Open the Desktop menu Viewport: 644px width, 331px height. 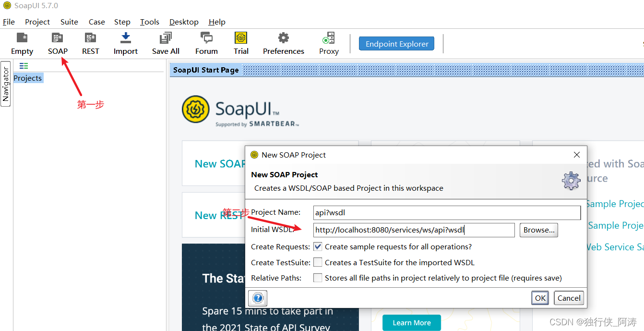point(184,22)
